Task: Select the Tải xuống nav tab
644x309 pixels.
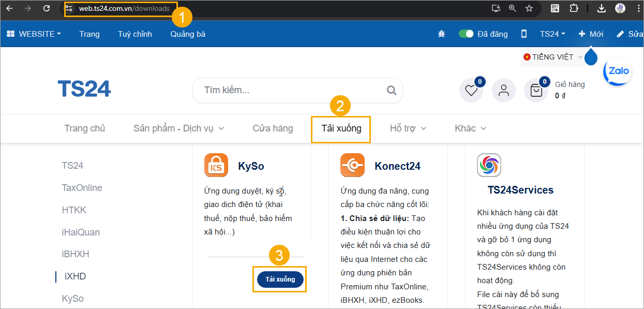Action: [x=341, y=128]
